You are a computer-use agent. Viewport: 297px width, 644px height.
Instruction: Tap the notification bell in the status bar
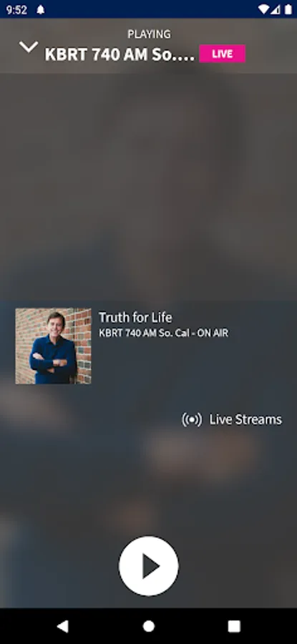pos(40,10)
